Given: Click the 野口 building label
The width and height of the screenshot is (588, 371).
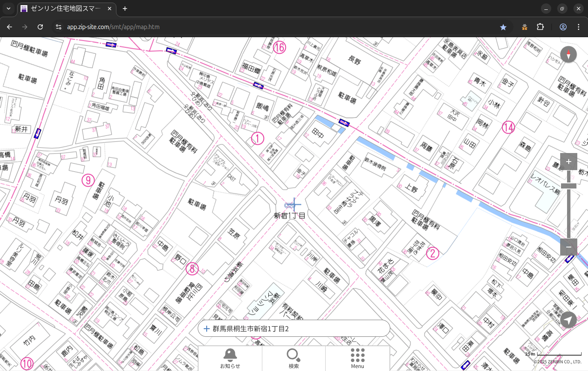Looking at the screenshot, I should [x=181, y=259].
